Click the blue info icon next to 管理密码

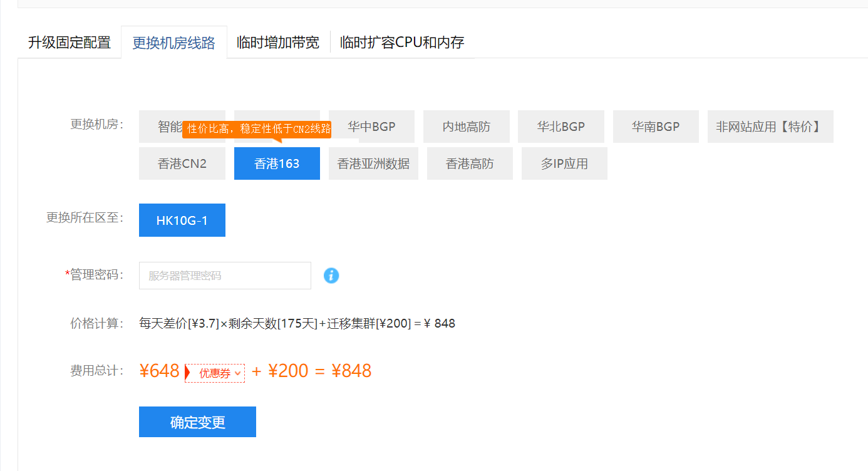click(331, 276)
